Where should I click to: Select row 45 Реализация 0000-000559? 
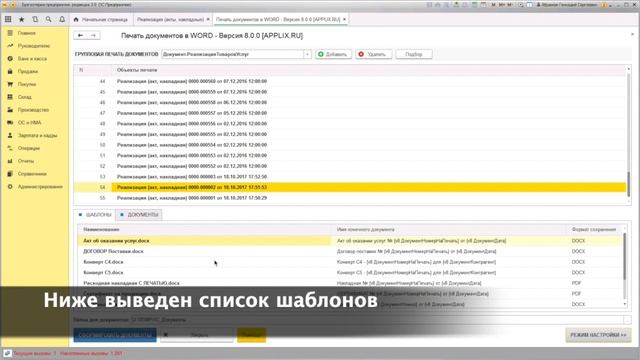[x=350, y=92]
